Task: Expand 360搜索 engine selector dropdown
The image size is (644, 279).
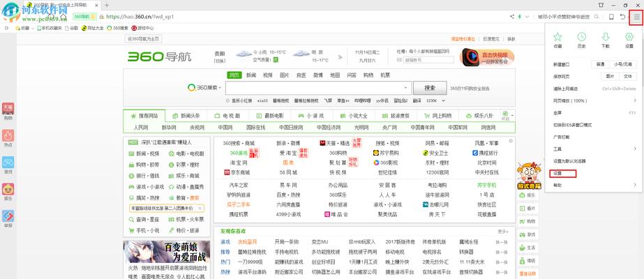Action: click(x=220, y=87)
